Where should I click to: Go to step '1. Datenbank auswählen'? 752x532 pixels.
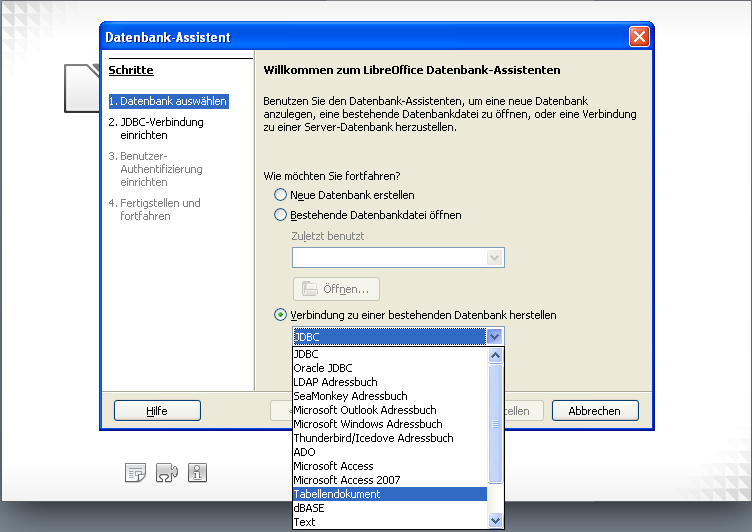(168, 101)
